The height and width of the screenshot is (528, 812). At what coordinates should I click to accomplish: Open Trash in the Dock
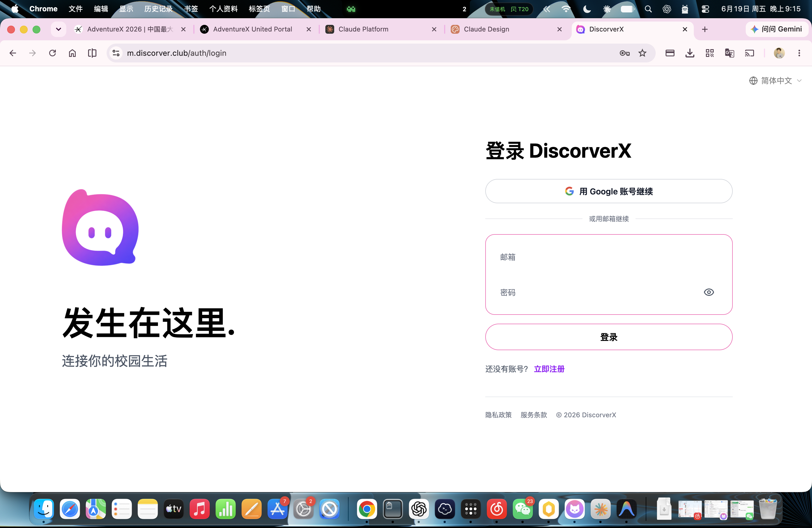point(768,509)
